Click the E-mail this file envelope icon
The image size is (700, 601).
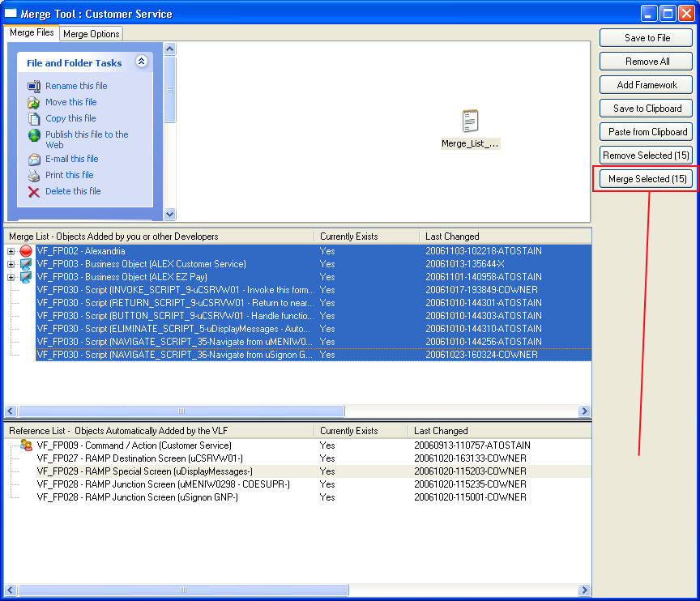point(34,160)
